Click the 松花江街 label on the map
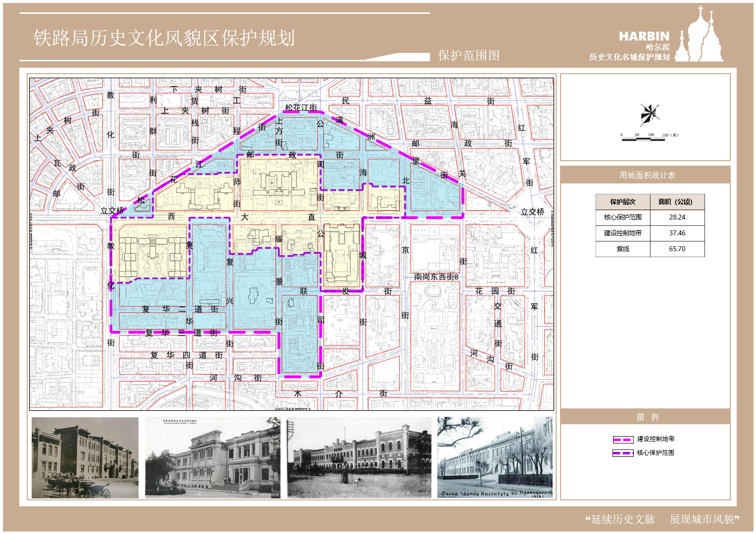 click(301, 107)
